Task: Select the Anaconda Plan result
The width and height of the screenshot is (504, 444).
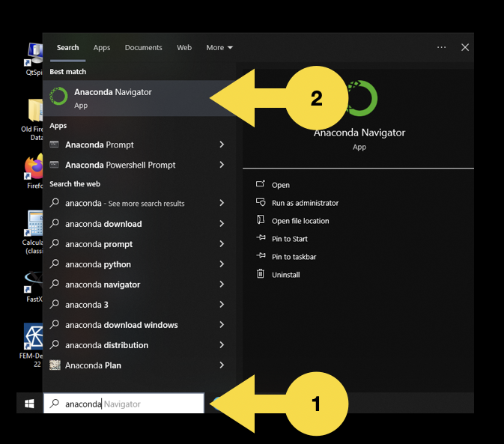Action: 139,365
